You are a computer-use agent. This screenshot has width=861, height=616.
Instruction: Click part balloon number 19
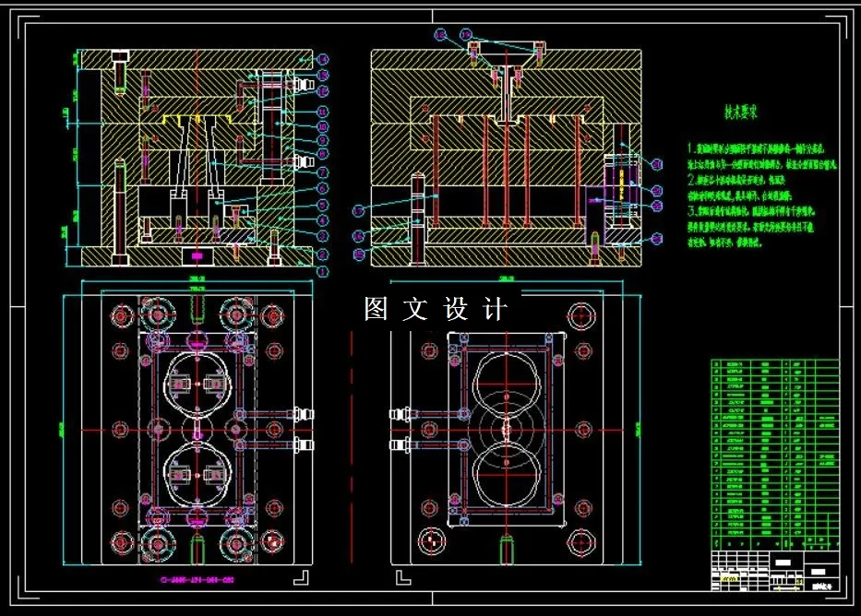(x=466, y=35)
